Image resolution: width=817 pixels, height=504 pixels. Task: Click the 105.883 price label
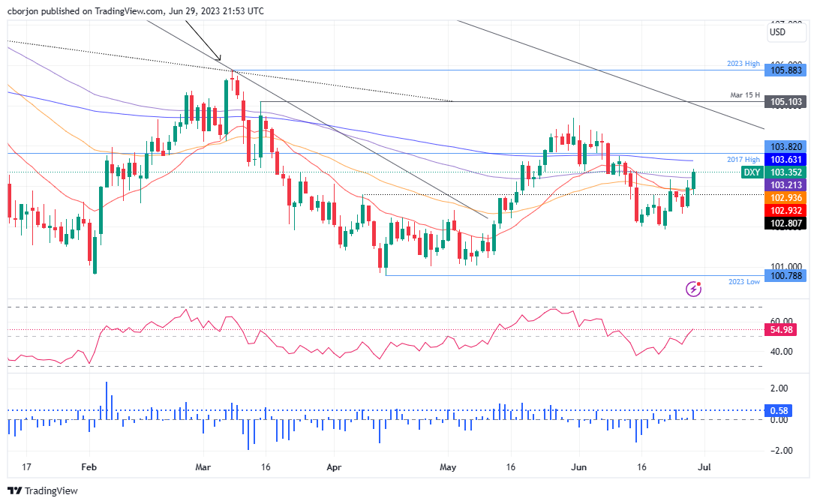coord(785,70)
